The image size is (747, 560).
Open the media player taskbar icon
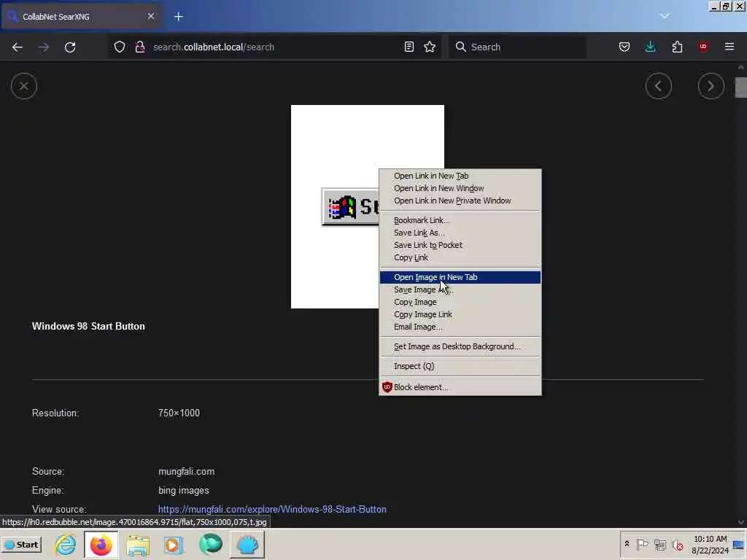click(x=174, y=544)
